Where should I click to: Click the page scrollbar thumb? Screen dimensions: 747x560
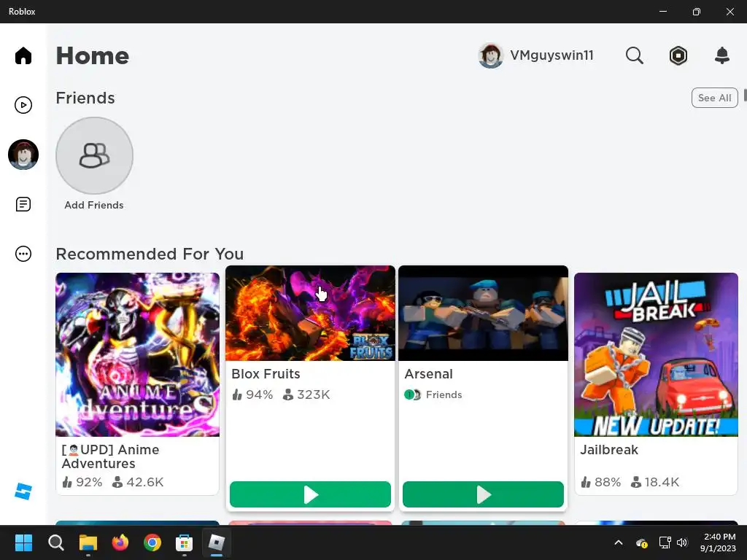[745, 96]
